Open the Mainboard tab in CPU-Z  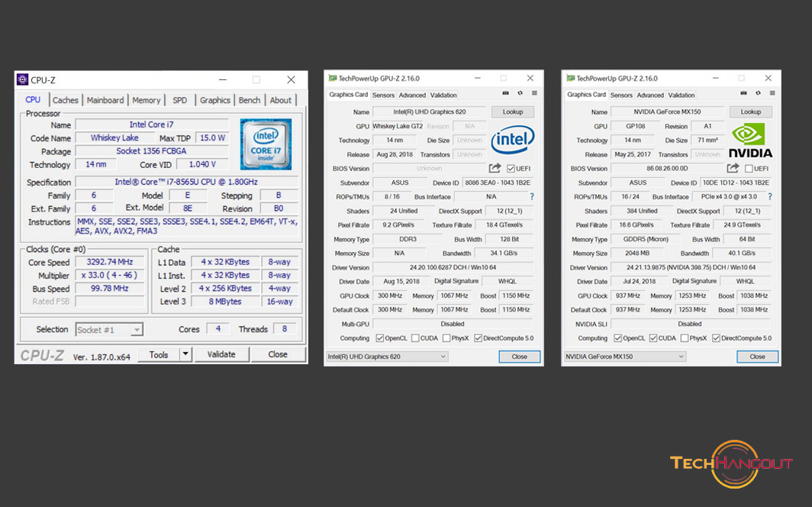(105, 100)
